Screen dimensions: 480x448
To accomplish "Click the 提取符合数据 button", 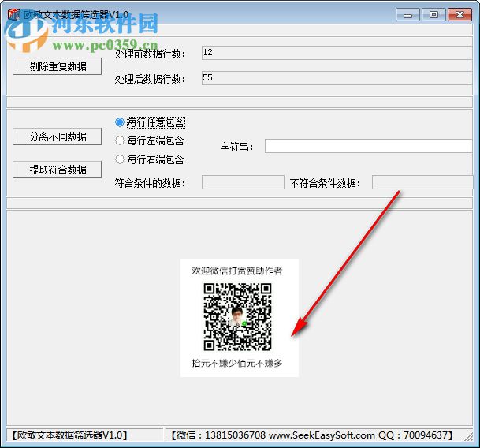I will 58,170.
